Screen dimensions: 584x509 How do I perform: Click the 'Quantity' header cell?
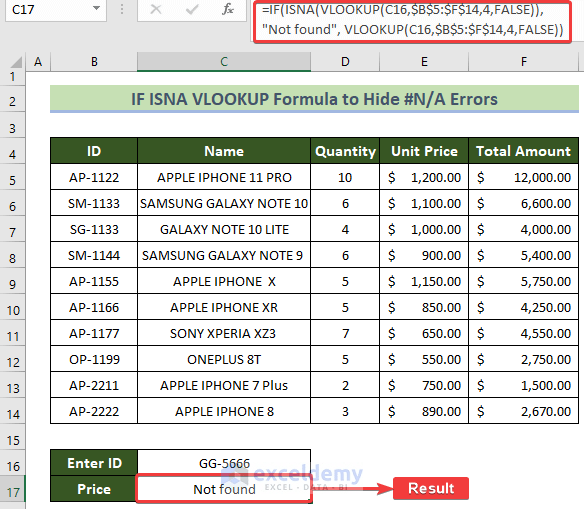[x=345, y=151]
